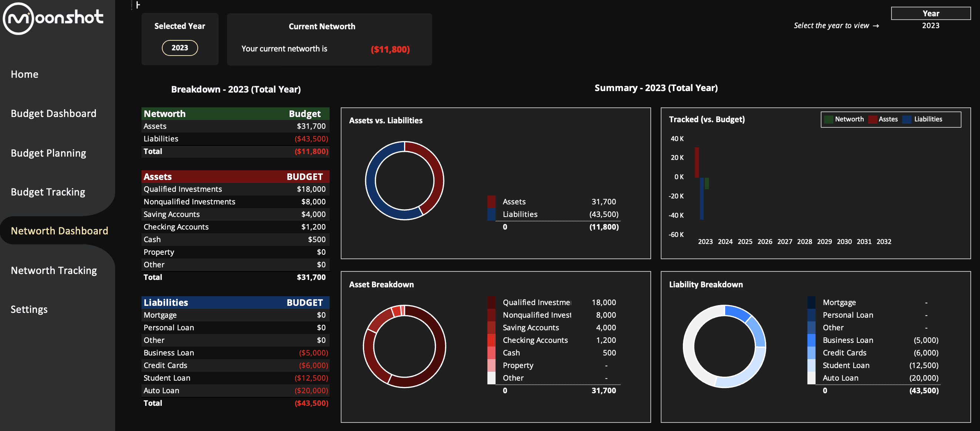Image resolution: width=980 pixels, height=431 pixels.
Task: Open the Home page
Action: 24,74
